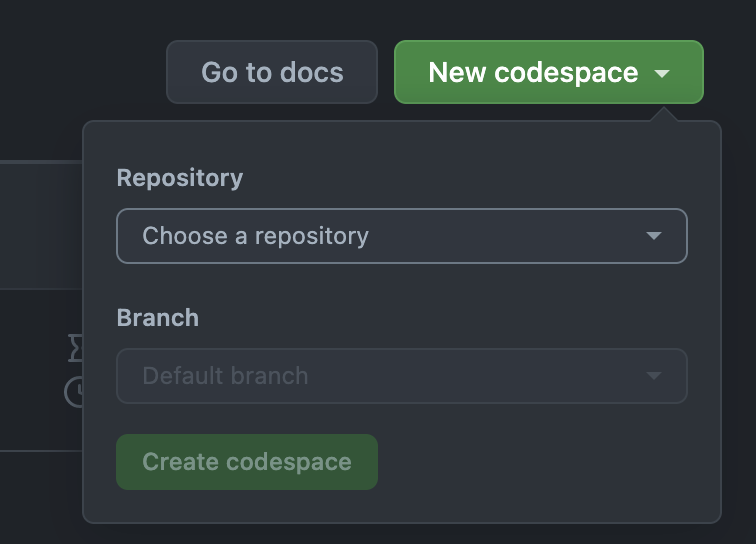The image size is (756, 544).
Task: Click the popup's pointer notch under New codespace
Action: click(x=661, y=116)
